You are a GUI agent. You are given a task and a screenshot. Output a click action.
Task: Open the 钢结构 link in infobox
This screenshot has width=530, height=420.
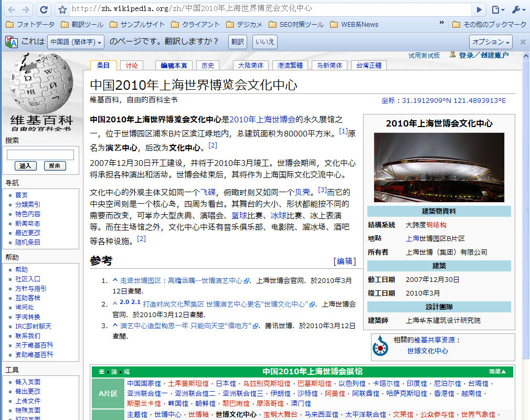(x=436, y=225)
